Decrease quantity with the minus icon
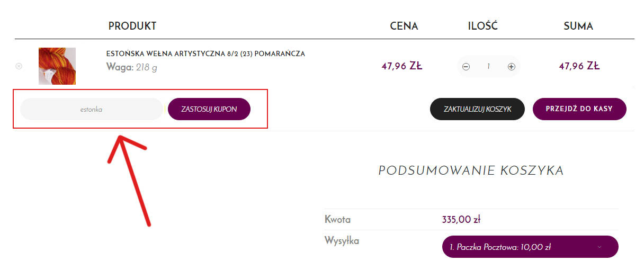 point(466,67)
